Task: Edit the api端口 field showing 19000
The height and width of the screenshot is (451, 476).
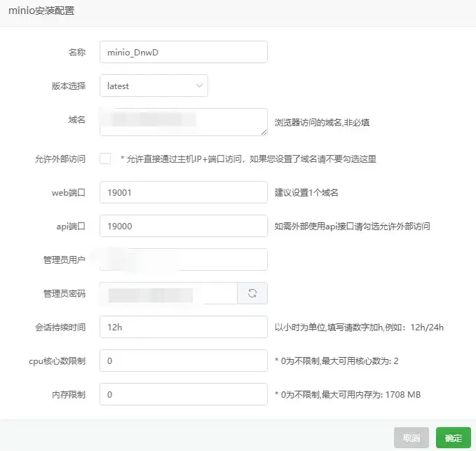Action: [184, 226]
